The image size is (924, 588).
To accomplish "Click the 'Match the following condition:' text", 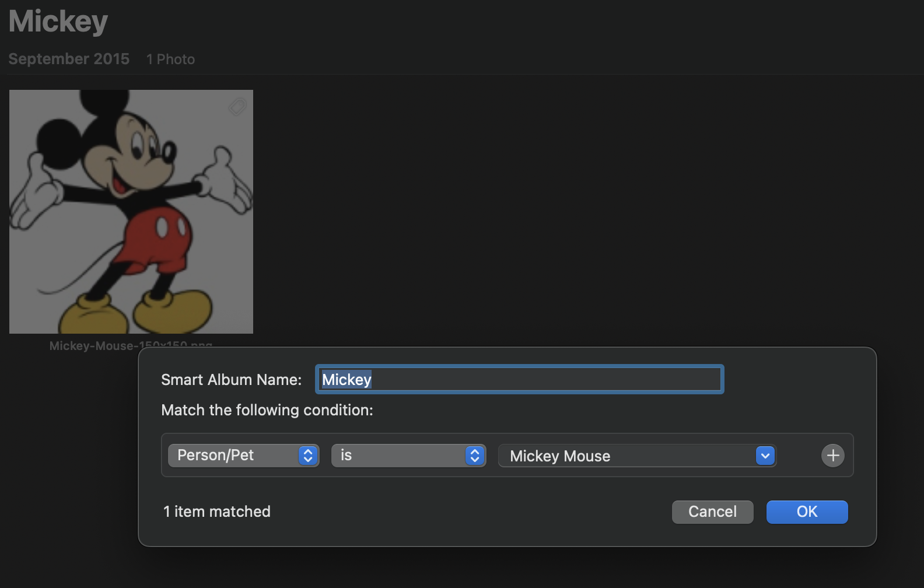I will 267,410.
